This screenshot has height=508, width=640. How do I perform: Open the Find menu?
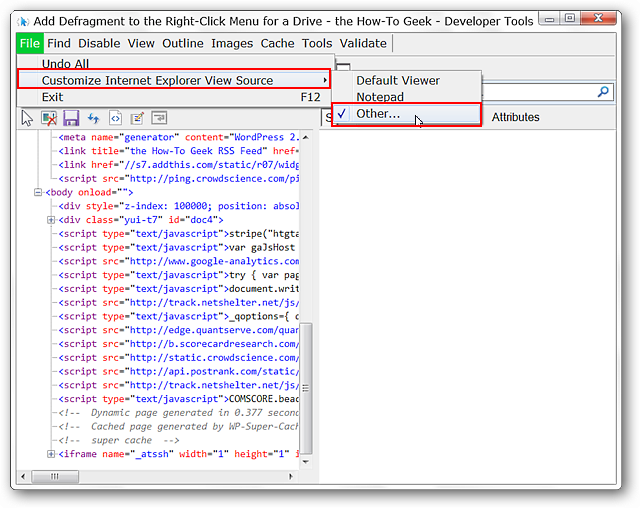(59, 43)
